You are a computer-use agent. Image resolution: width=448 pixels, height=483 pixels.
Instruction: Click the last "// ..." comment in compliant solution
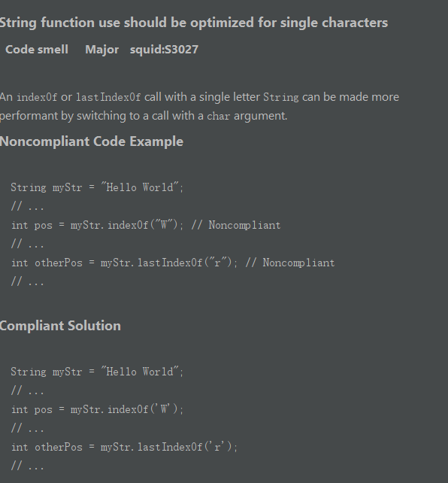pyautogui.click(x=28, y=466)
